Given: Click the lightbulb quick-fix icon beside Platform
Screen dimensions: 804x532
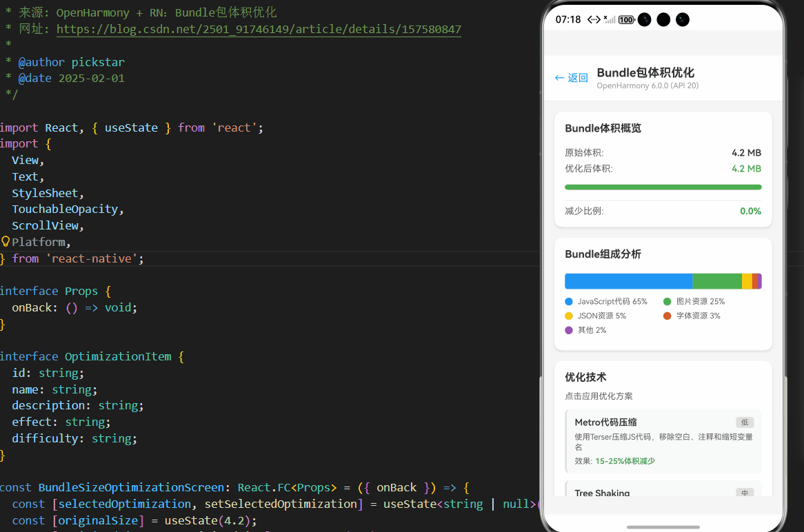Looking at the screenshot, I should coord(6,241).
